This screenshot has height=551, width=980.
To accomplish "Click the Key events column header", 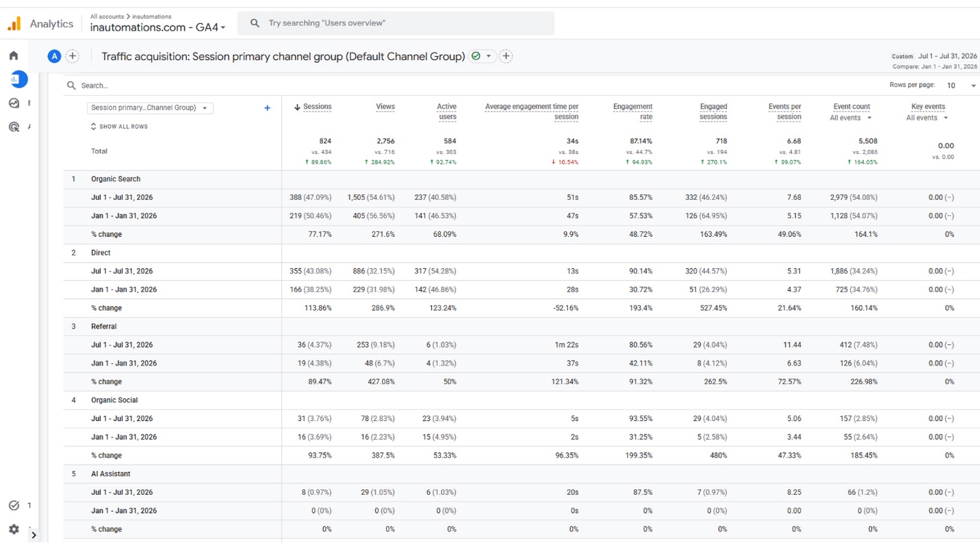I will 928,107.
